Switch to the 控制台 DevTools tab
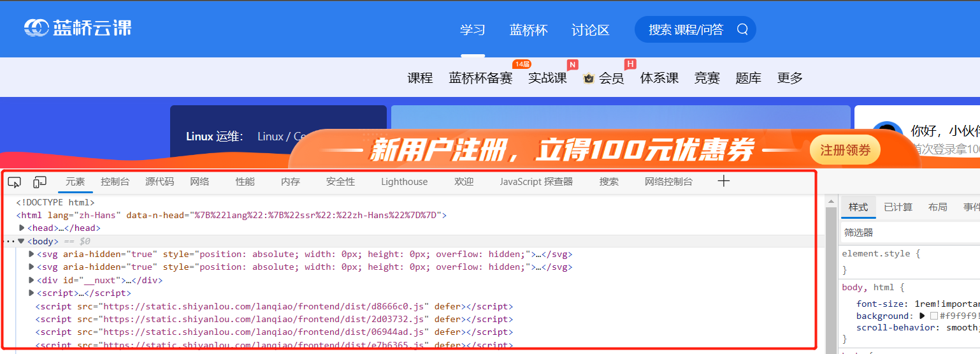The width and height of the screenshot is (980, 354). pyautogui.click(x=115, y=182)
